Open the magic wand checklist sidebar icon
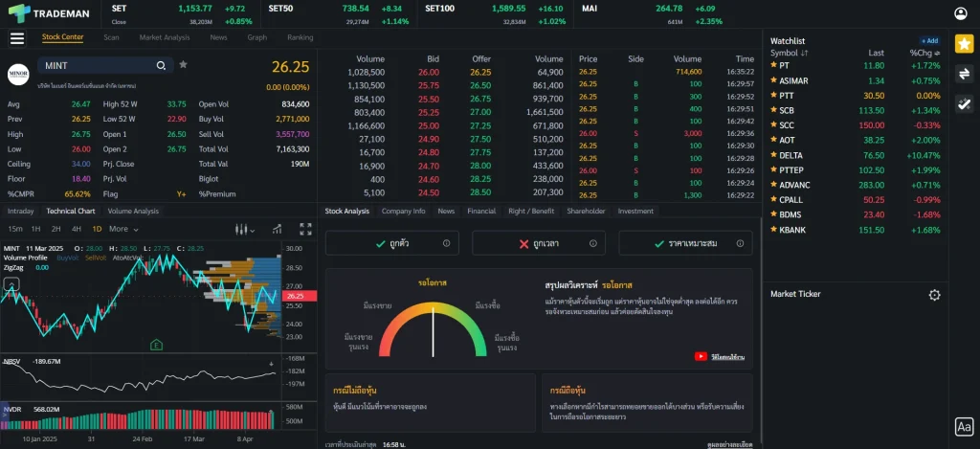 coord(964,103)
